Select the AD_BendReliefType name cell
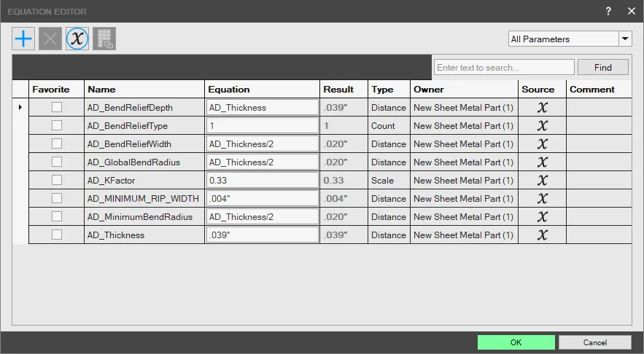Image resolution: width=644 pixels, height=354 pixels. click(x=144, y=125)
